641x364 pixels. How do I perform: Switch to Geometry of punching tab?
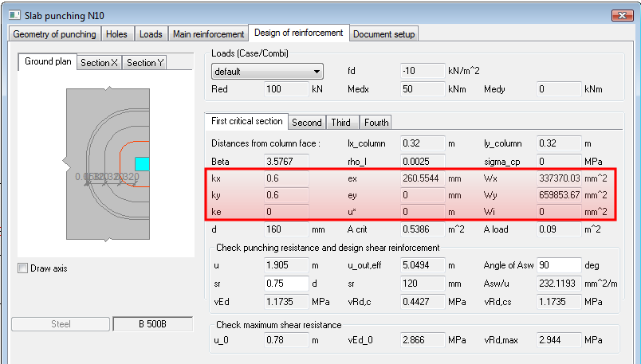click(54, 34)
